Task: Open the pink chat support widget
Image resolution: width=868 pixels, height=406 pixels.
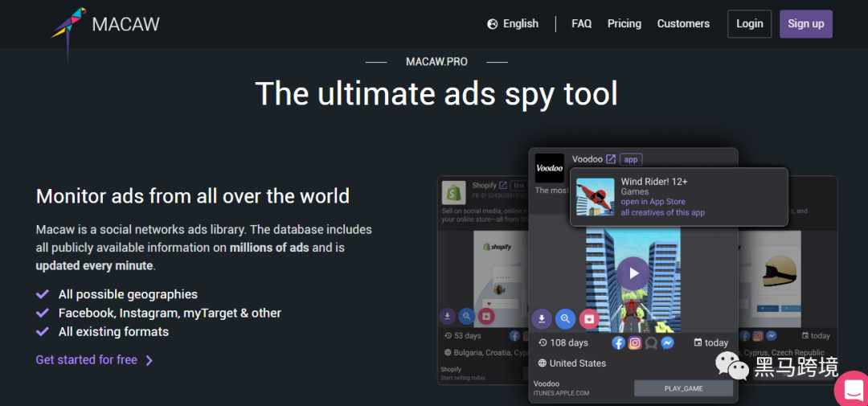Action: click(x=853, y=389)
